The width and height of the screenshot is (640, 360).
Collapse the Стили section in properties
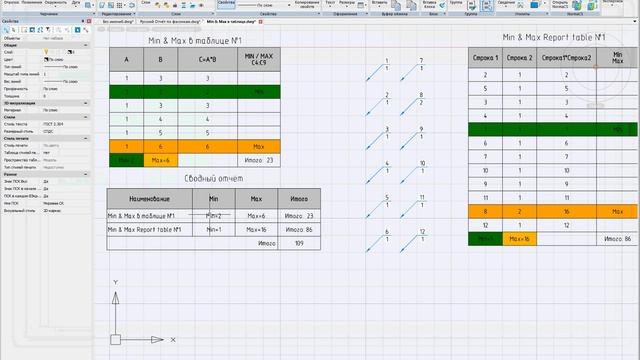point(86,117)
